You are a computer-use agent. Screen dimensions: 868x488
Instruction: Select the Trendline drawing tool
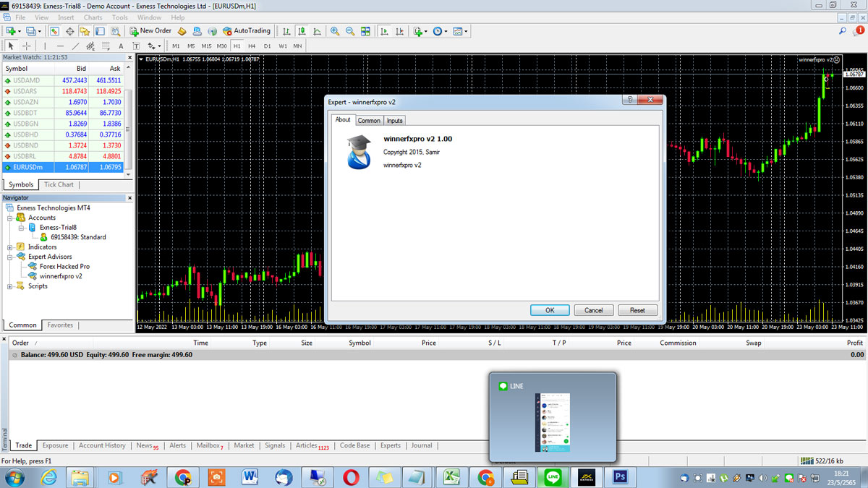click(x=75, y=46)
